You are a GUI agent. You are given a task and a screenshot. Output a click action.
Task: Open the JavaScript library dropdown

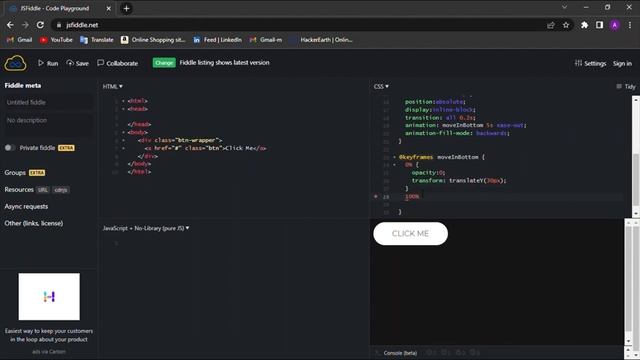pyautogui.click(x=146, y=228)
